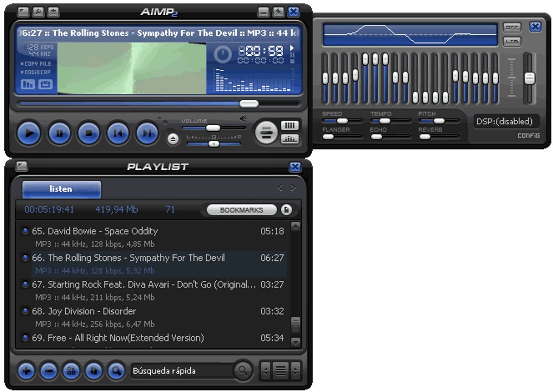Screen dimensions: 553x392
Task: Mute audio using the speaker icon
Action: pyautogui.click(x=243, y=119)
